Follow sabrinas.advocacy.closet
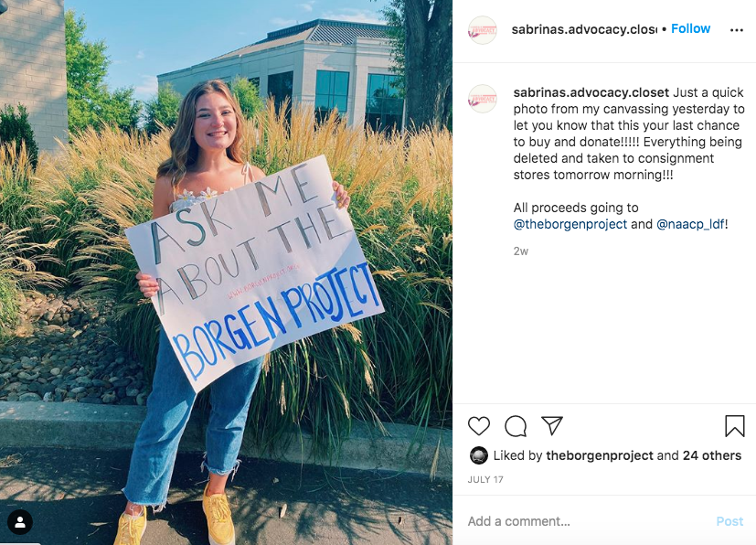The image size is (756, 545). (x=690, y=29)
